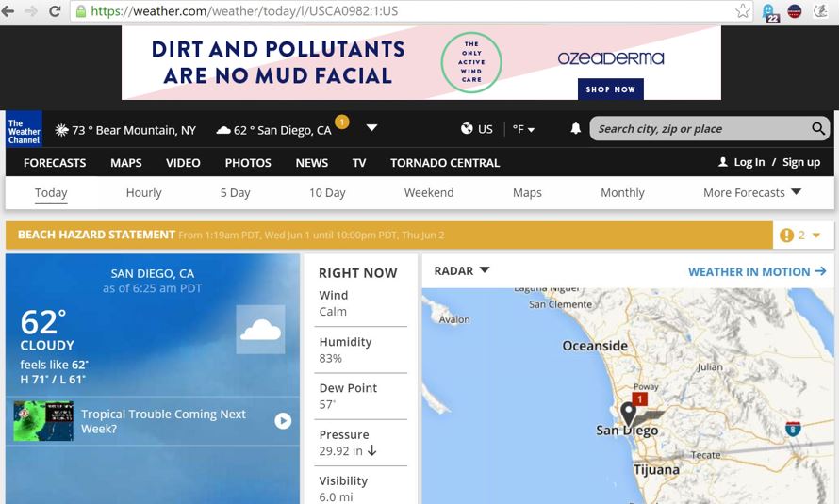Viewport: 840px width, 504px height.
Task: Click the globe US region icon
Action: coord(468,128)
